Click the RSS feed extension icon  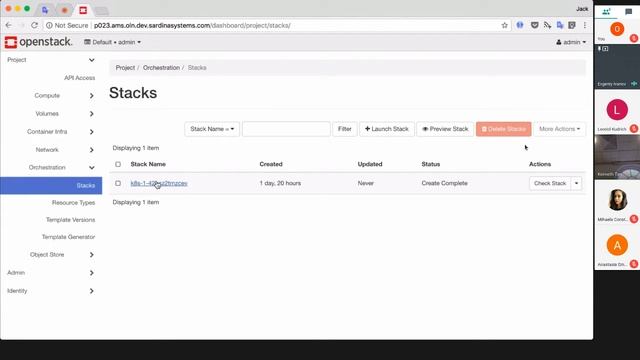(x=547, y=25)
